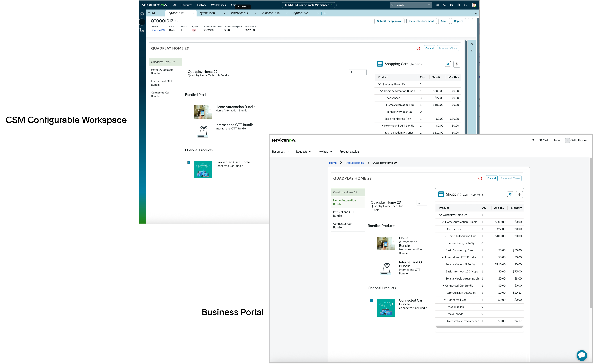Open the notifications bell icon
The image size is (593, 364).
click(x=466, y=5)
